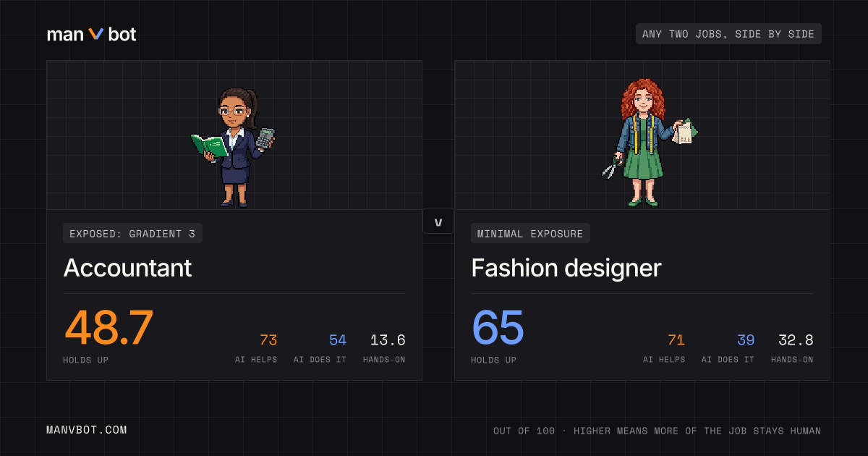Click the 'EXPOSED: GRADIENT 3' badge
The width and height of the screenshot is (868, 456).
click(x=132, y=233)
